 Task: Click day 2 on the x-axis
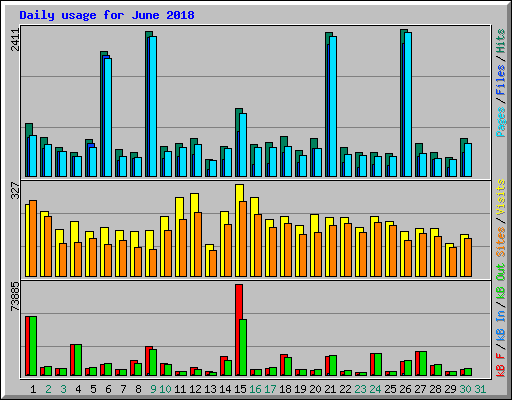point(48,389)
